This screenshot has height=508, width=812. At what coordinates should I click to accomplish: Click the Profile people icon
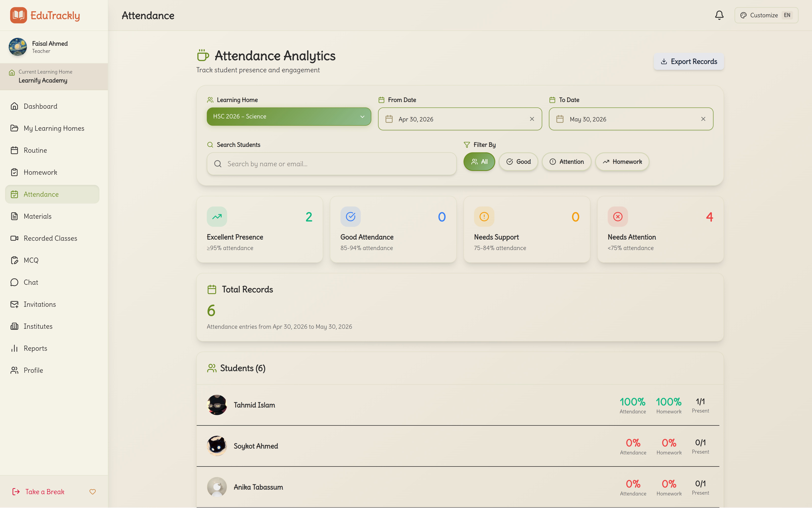click(x=14, y=370)
